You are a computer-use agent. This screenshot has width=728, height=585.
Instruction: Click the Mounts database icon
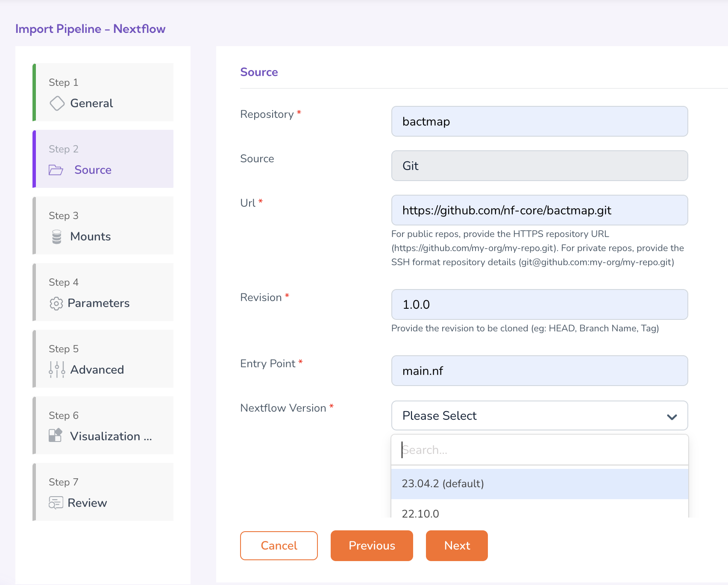click(x=57, y=237)
